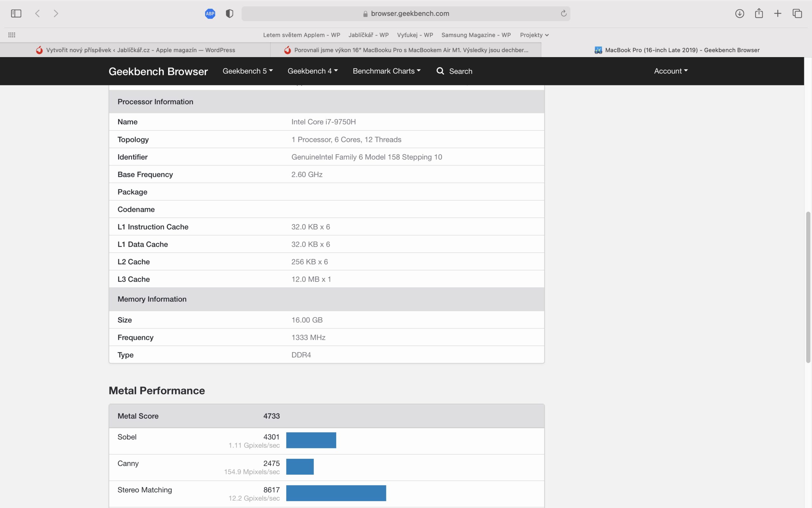The height and width of the screenshot is (508, 812).
Task: Click the Sobel score '4301'
Action: (x=272, y=437)
